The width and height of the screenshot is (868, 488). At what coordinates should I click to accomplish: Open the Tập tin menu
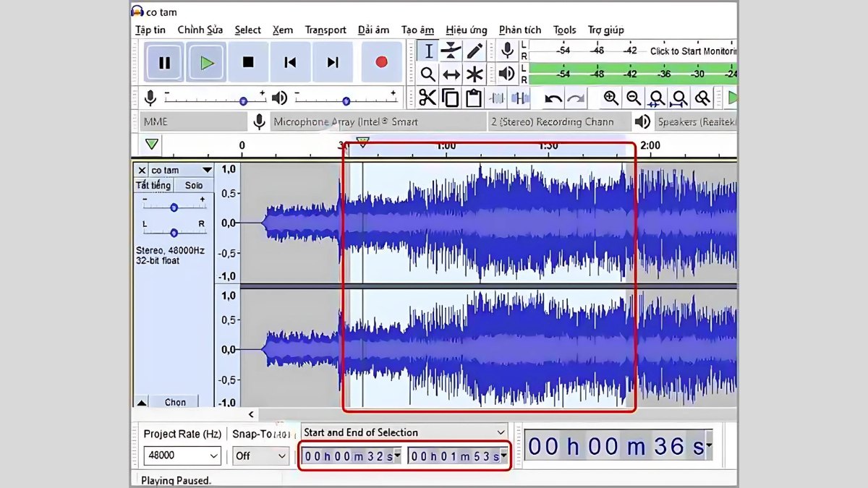(x=150, y=30)
